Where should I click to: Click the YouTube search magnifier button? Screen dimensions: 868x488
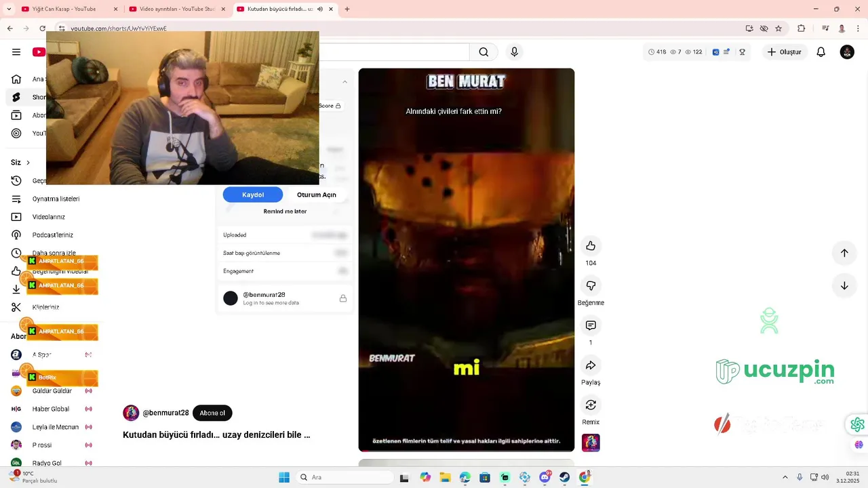tap(484, 52)
